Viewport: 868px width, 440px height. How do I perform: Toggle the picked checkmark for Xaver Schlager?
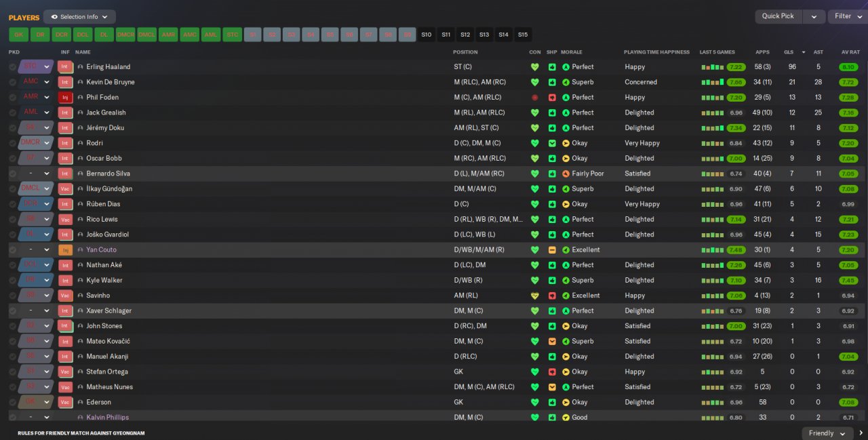point(12,311)
